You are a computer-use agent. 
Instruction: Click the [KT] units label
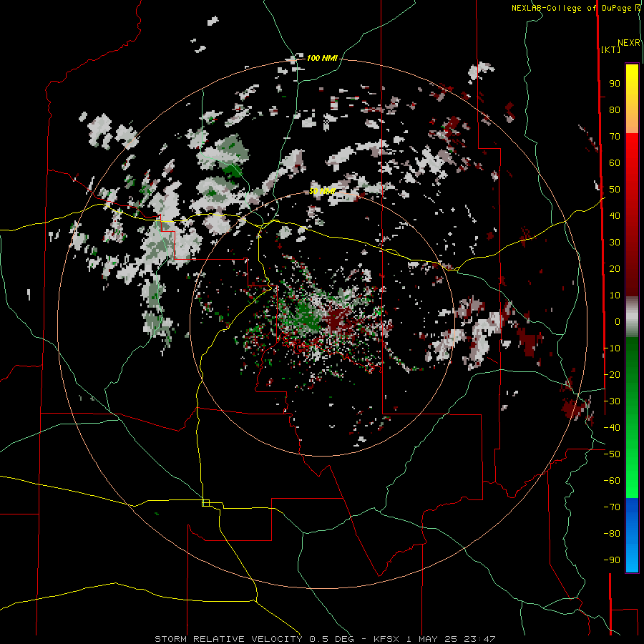(611, 49)
